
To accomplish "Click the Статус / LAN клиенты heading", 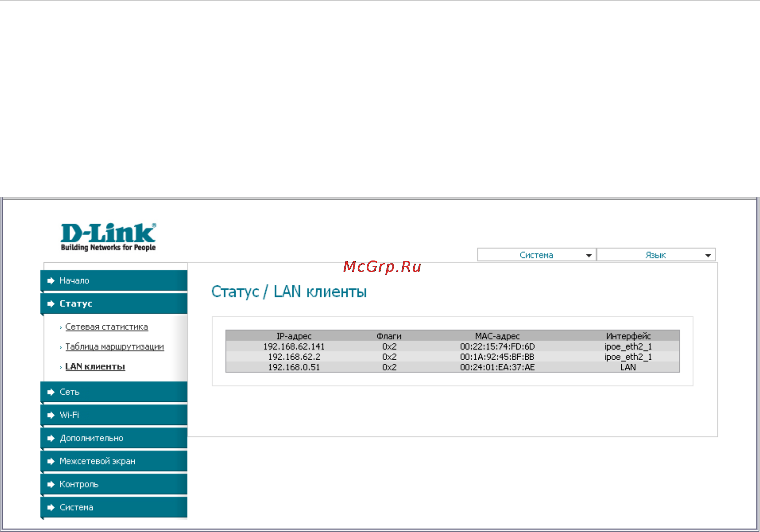I will pyautogui.click(x=289, y=292).
